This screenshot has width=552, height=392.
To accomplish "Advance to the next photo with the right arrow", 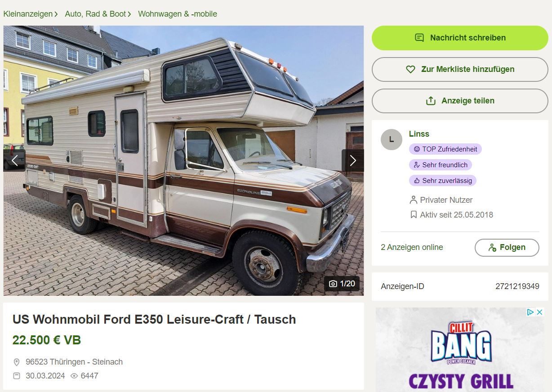I will coord(353,160).
